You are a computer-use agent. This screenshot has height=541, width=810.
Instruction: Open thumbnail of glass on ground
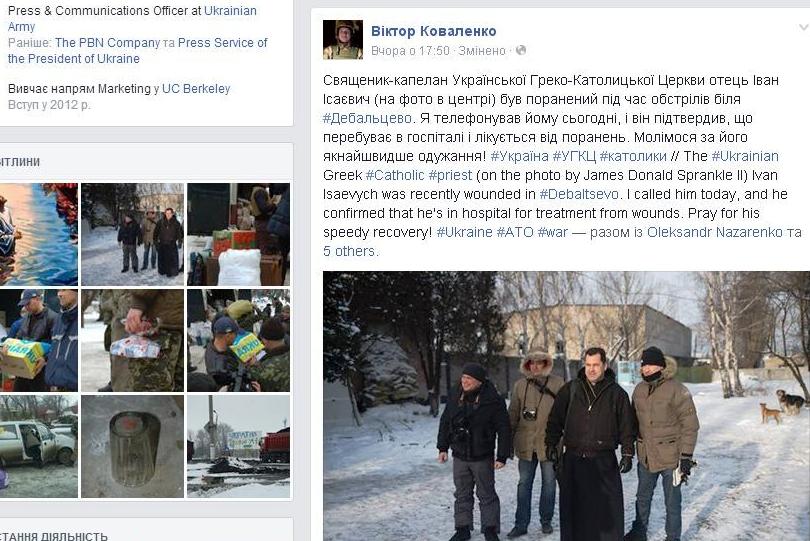coord(132,446)
